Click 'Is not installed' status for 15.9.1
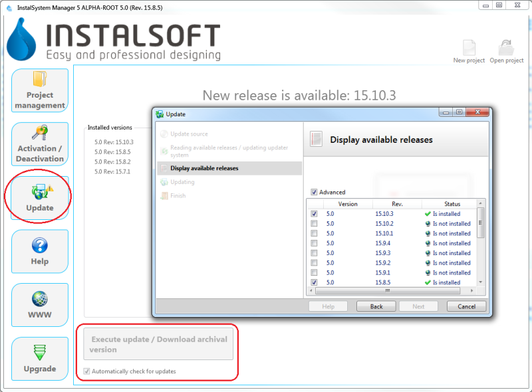 [452, 273]
